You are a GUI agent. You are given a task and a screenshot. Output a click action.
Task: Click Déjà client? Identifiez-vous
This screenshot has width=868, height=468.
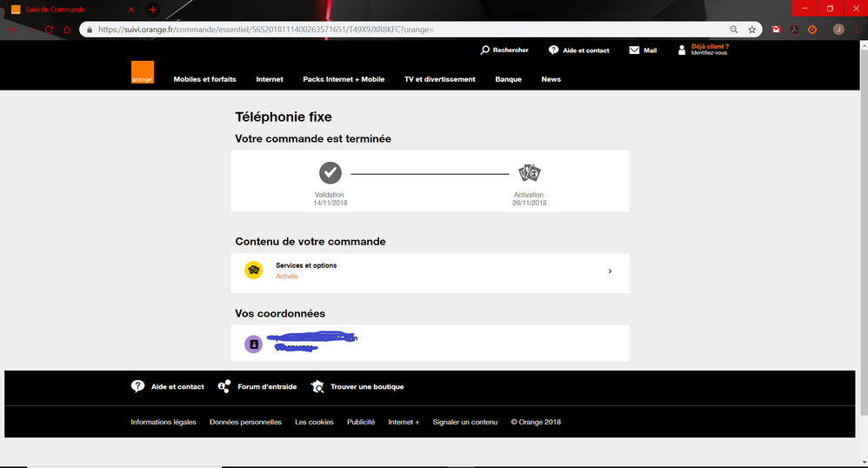[x=703, y=50]
